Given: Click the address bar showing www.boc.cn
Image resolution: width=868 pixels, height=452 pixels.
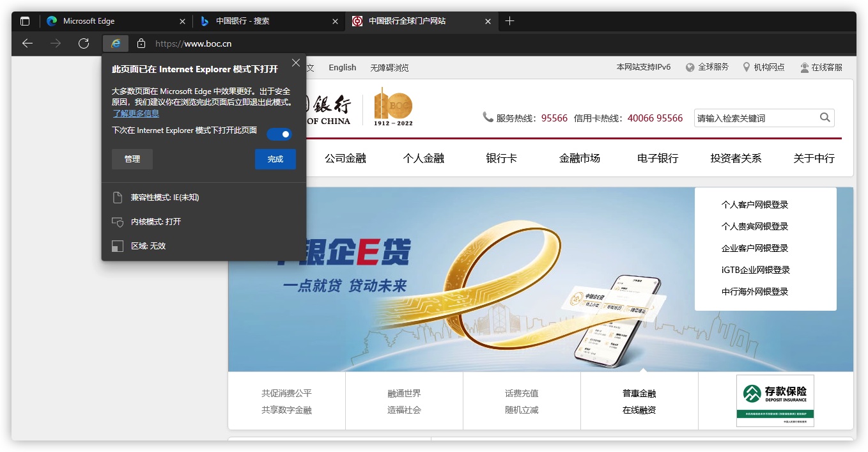Looking at the screenshot, I should 194,43.
